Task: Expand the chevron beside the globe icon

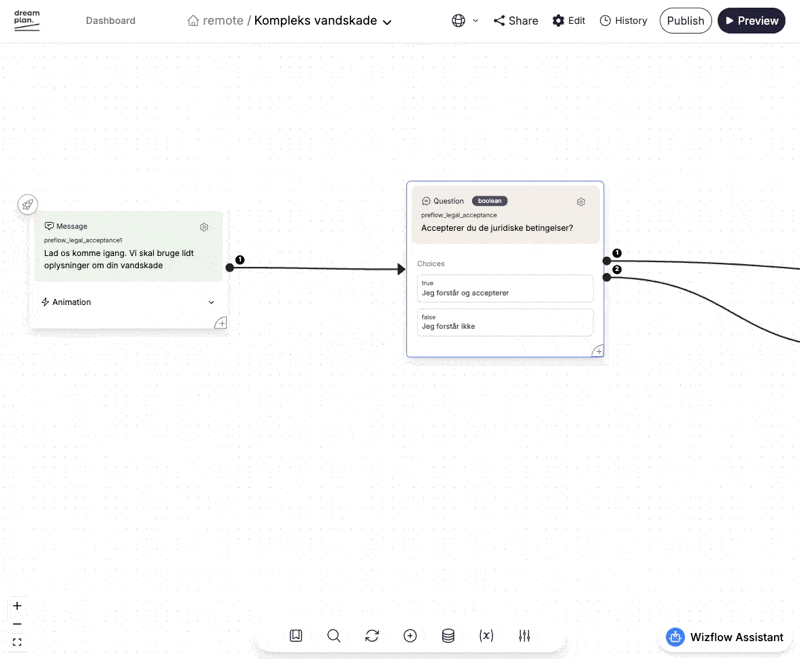Action: 476,20
